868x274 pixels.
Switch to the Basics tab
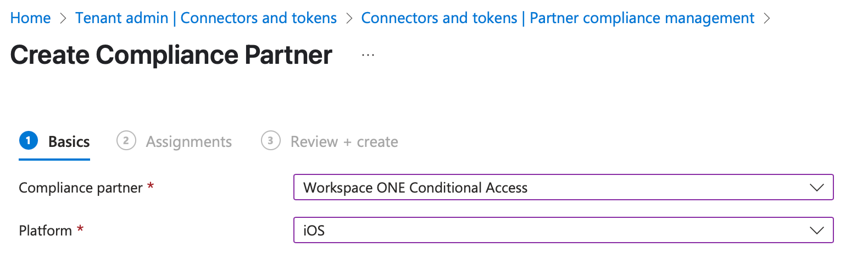click(69, 142)
